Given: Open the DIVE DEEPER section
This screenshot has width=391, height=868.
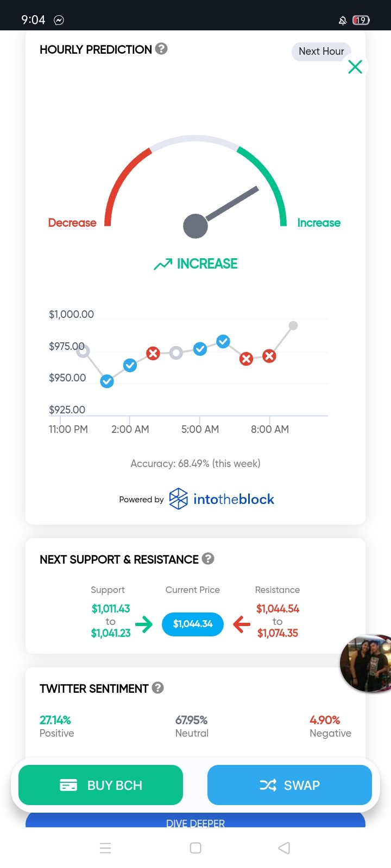Looking at the screenshot, I should [195, 821].
